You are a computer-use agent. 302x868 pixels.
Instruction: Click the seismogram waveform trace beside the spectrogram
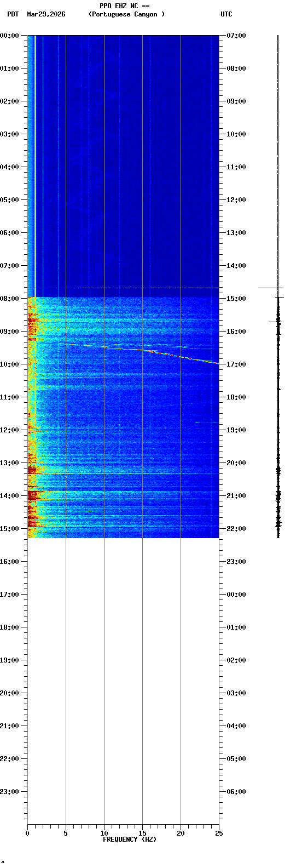[278, 287]
